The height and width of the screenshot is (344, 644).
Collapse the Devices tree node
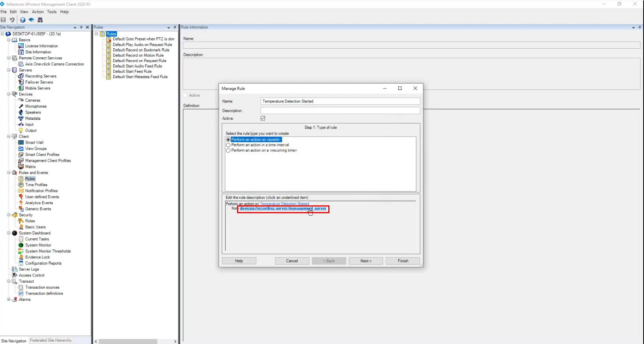[9, 94]
